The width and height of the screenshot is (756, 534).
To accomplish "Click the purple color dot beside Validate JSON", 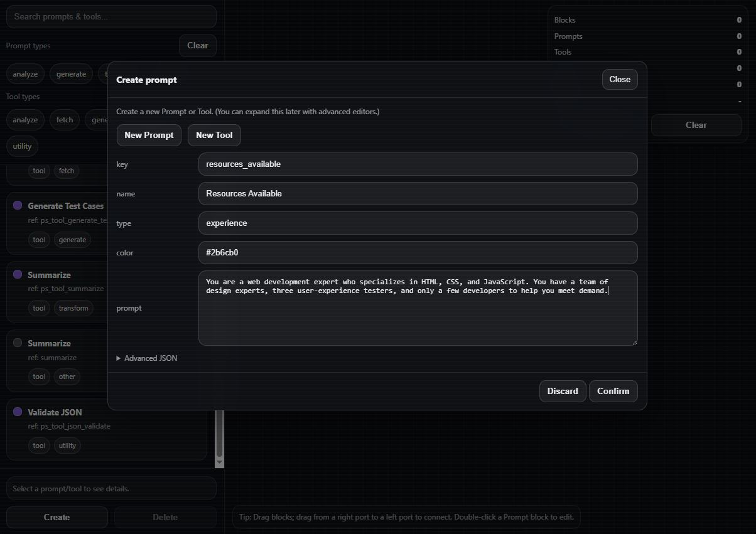I will (16, 412).
